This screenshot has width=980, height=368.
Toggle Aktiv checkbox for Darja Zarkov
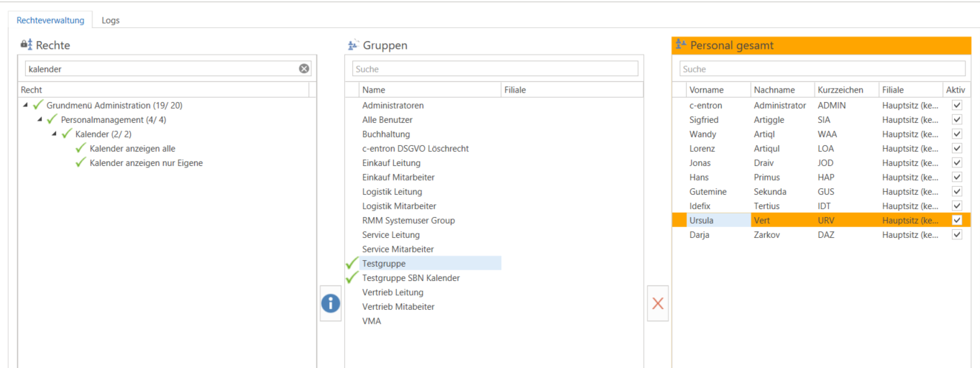[956, 235]
